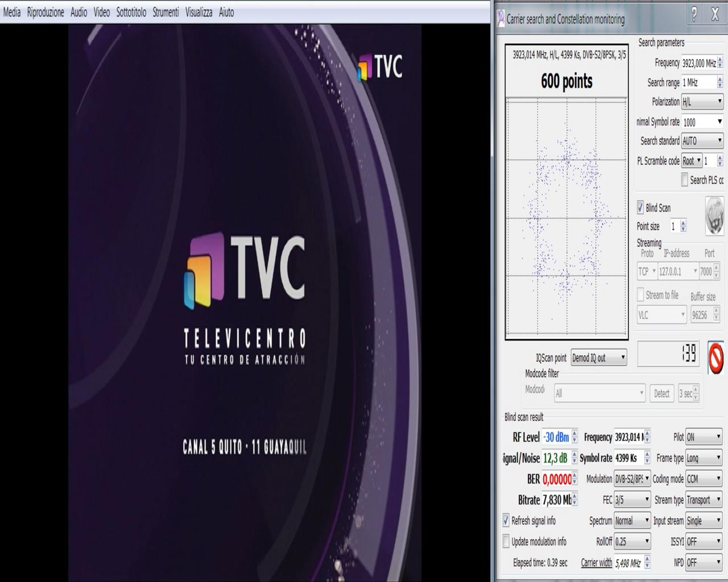
Task: Enable the Stream to file checkbox
Action: click(640, 294)
